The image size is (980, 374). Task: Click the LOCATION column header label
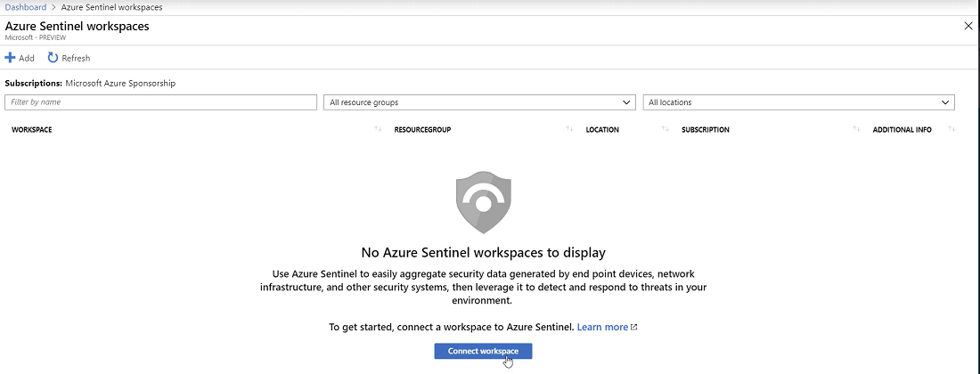(x=602, y=130)
